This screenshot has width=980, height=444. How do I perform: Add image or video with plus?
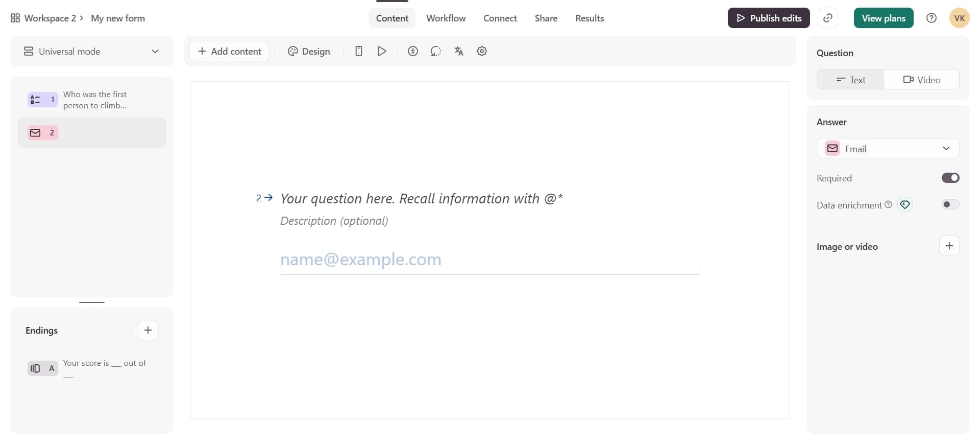tap(949, 246)
